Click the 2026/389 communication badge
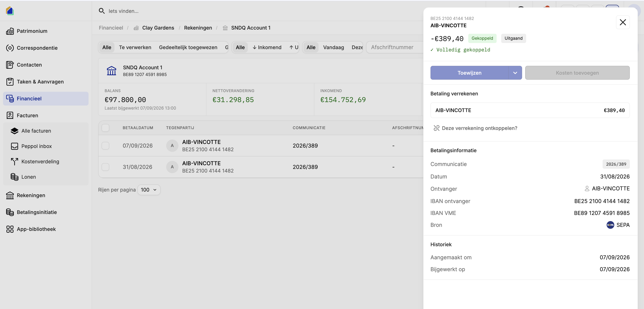Image resolution: width=644 pixels, height=309 pixels. coord(616,164)
